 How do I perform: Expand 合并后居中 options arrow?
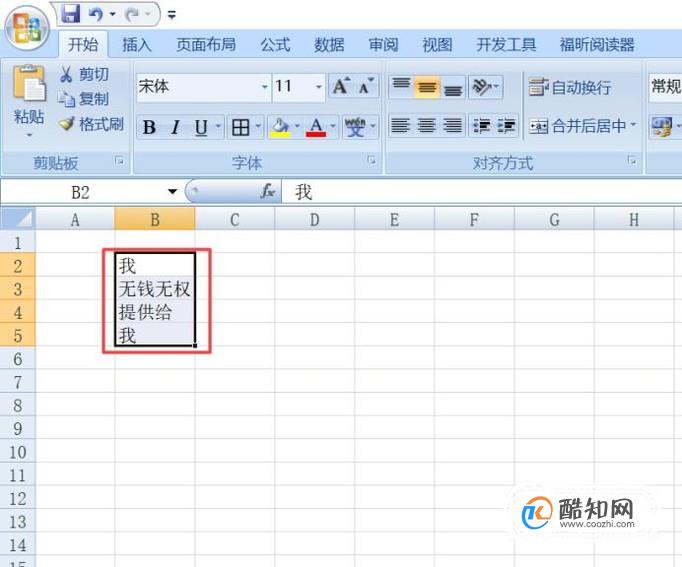tap(633, 125)
